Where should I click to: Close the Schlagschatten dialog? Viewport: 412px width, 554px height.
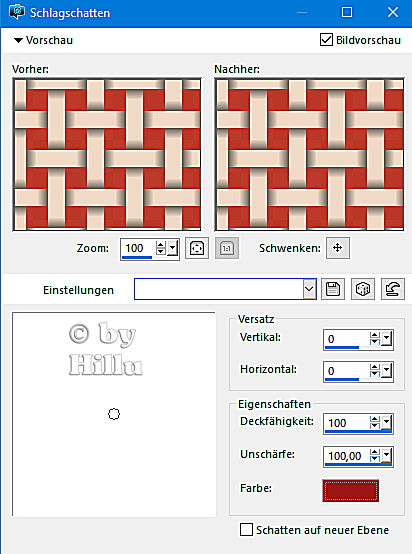click(x=393, y=12)
